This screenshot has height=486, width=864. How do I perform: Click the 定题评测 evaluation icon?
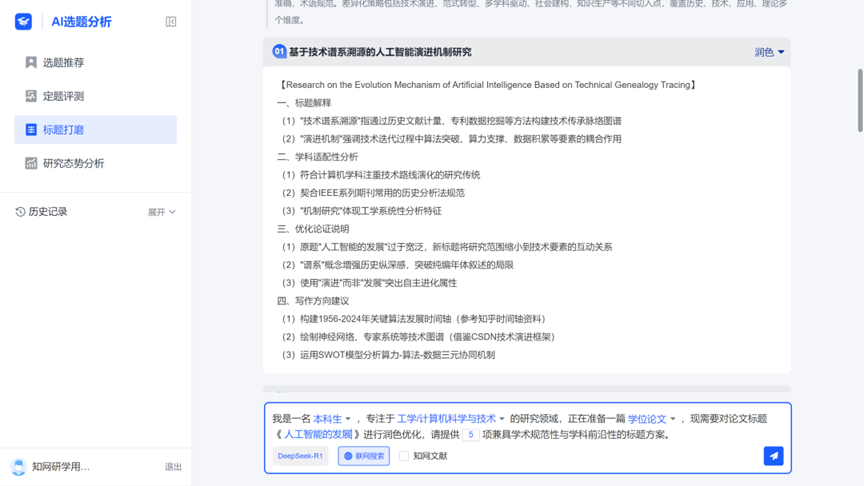point(31,96)
